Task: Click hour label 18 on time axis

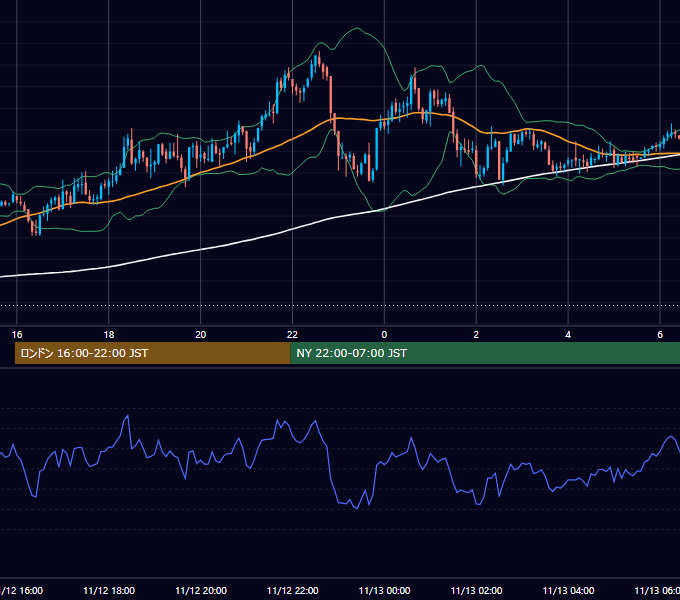Action: tap(109, 335)
